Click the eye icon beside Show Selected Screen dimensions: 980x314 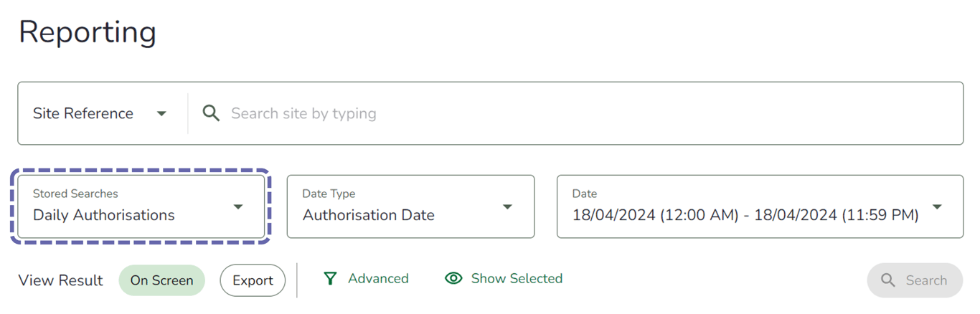(x=453, y=279)
